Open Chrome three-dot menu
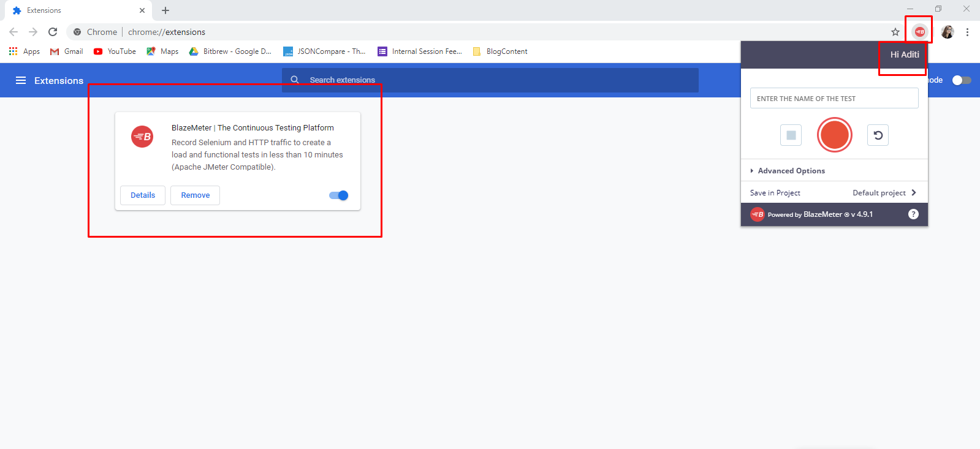This screenshot has height=449, width=980. (967, 32)
